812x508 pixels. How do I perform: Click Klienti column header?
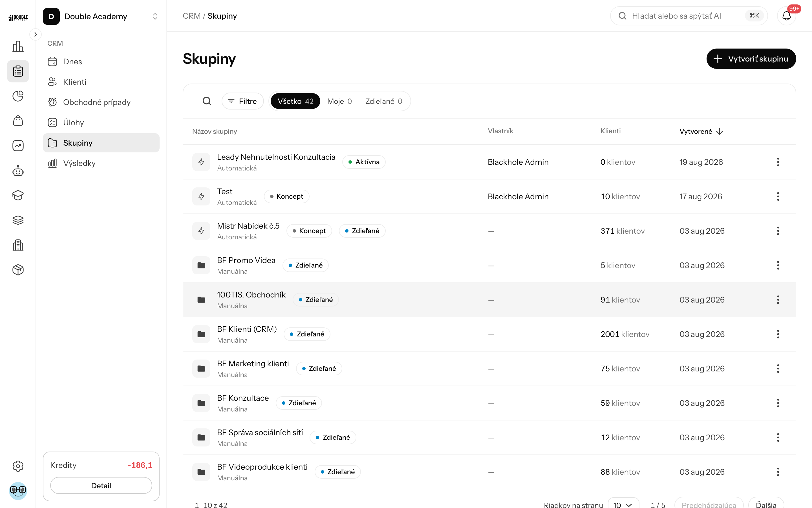pos(610,131)
